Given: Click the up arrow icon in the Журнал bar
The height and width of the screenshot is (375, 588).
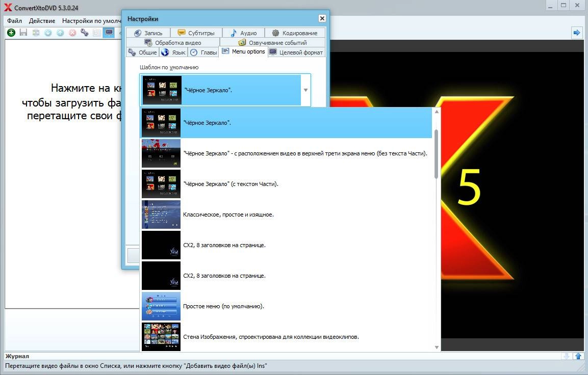Looking at the screenshot, I should tap(578, 356).
